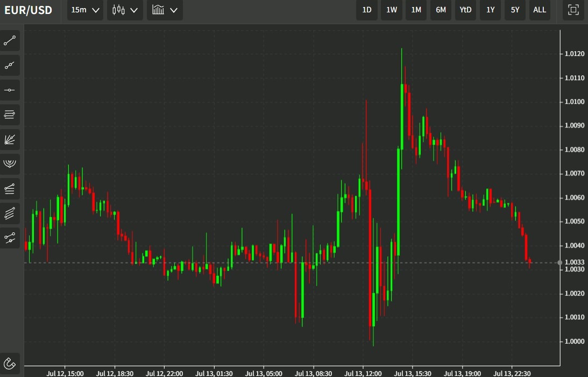Image resolution: width=588 pixels, height=377 pixels.
Task: Activate the fullscreen chart icon
Action: [x=573, y=10]
